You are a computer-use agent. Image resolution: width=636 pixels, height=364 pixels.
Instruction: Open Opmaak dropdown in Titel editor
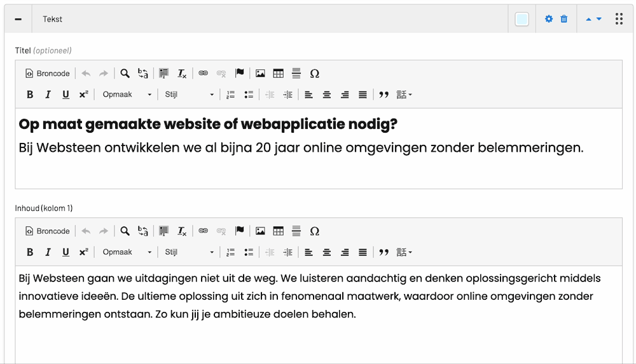(127, 95)
